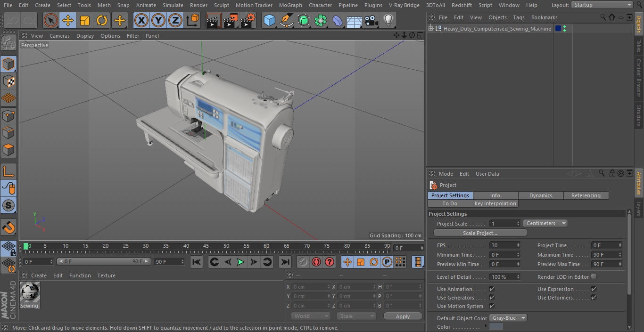
Task: Open the World coordinate dropdown
Action: click(x=310, y=316)
